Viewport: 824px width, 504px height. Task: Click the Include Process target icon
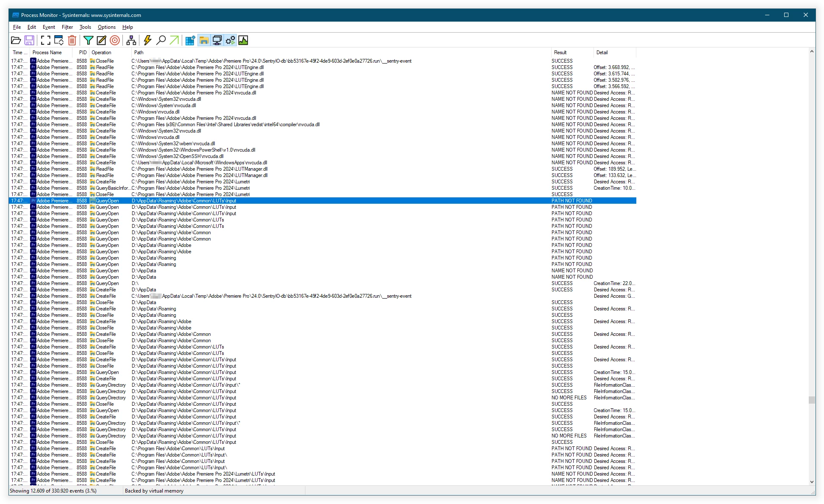(114, 40)
